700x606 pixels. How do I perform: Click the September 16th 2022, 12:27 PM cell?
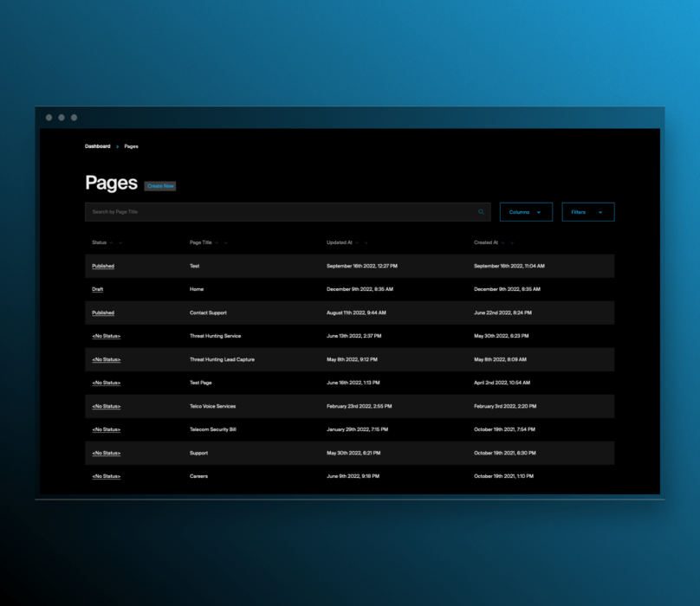pyautogui.click(x=362, y=266)
